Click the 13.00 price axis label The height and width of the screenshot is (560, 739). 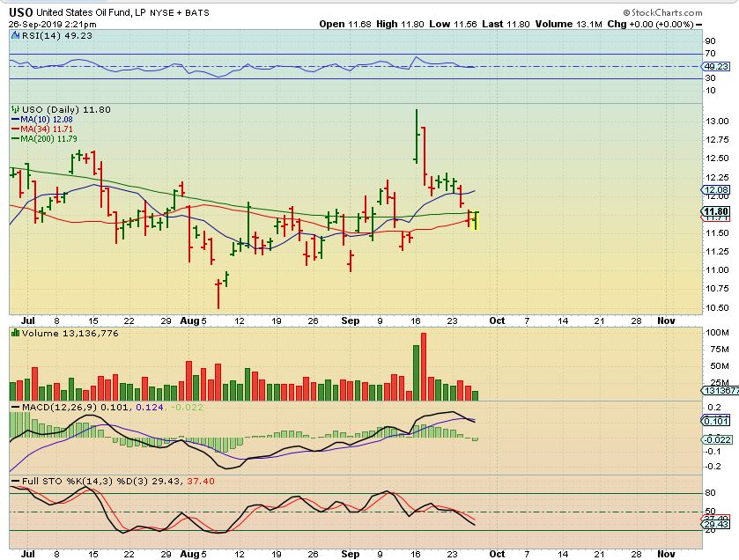coord(717,121)
